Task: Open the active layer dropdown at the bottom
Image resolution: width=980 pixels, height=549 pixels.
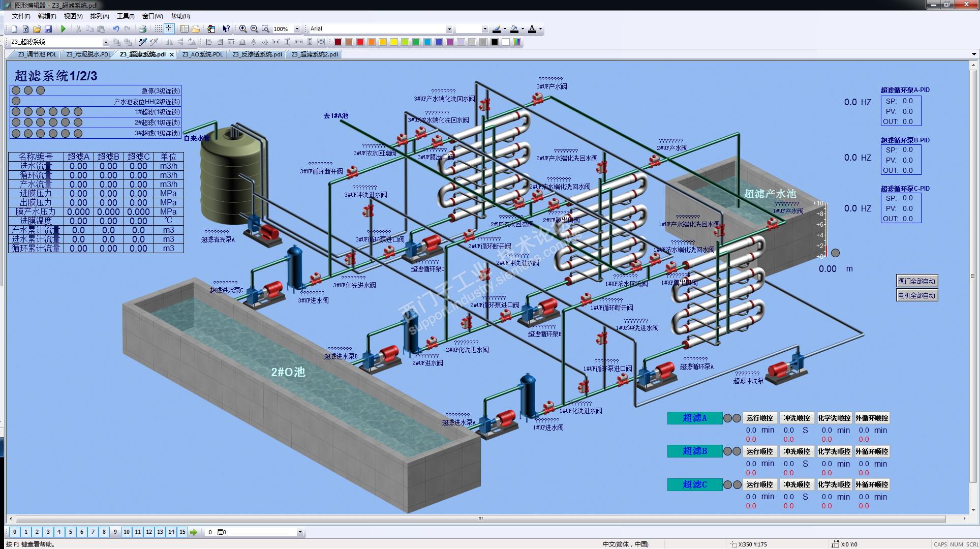Action: [x=299, y=532]
